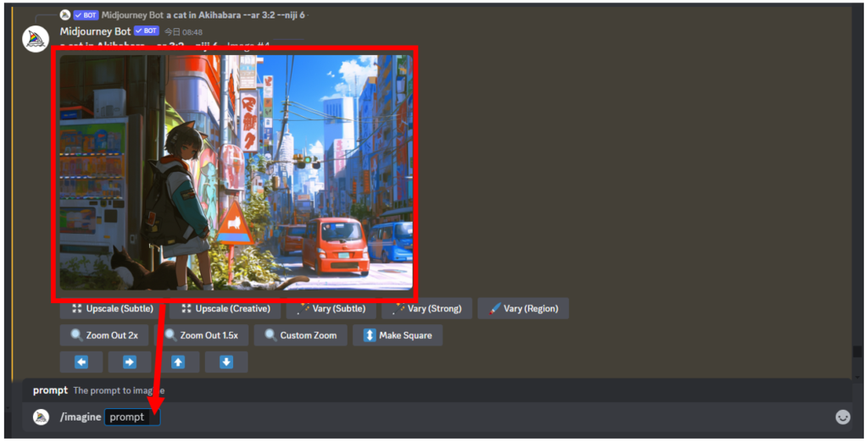Apply Vary (Subtle) to the image
The height and width of the screenshot is (442, 868).
pos(331,309)
